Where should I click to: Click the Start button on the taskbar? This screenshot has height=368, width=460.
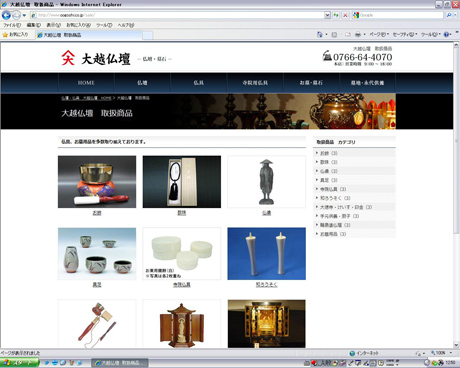(19, 363)
